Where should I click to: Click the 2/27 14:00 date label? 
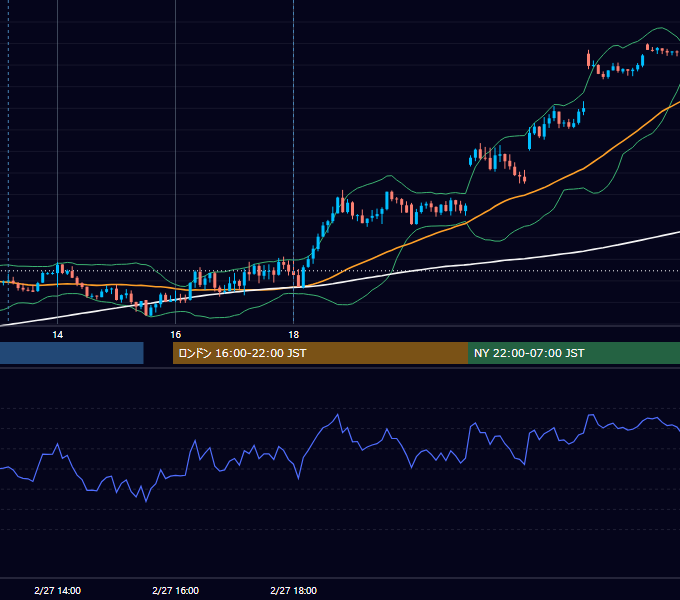[x=57, y=590]
